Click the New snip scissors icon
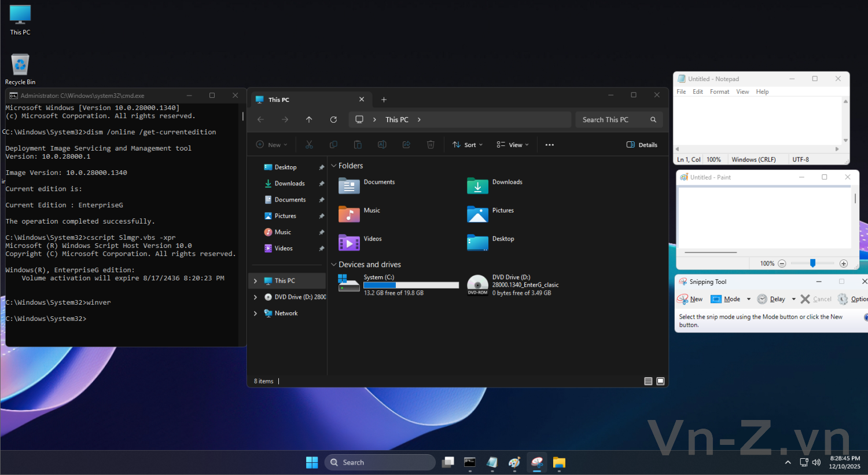868x475 pixels. 683,299
